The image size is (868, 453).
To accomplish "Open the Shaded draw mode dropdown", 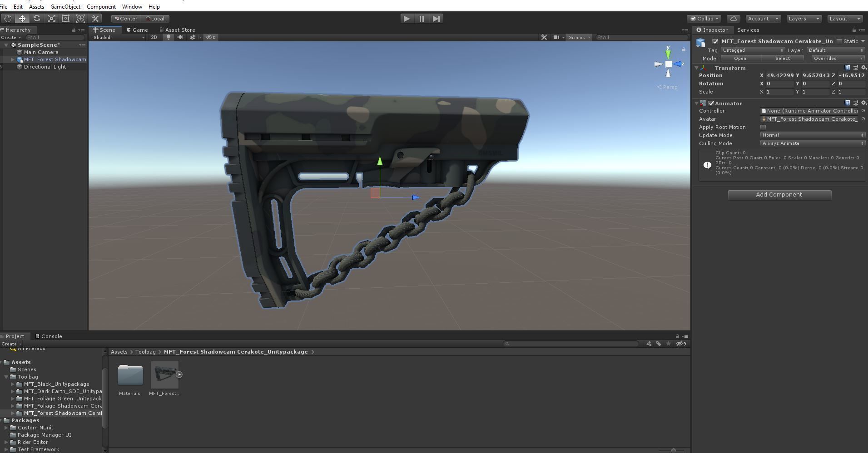I will coord(118,37).
